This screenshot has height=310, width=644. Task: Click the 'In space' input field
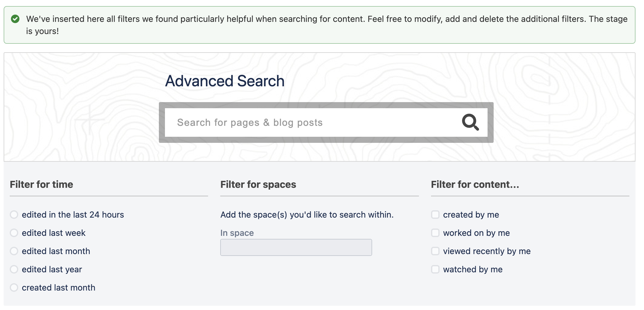(296, 247)
